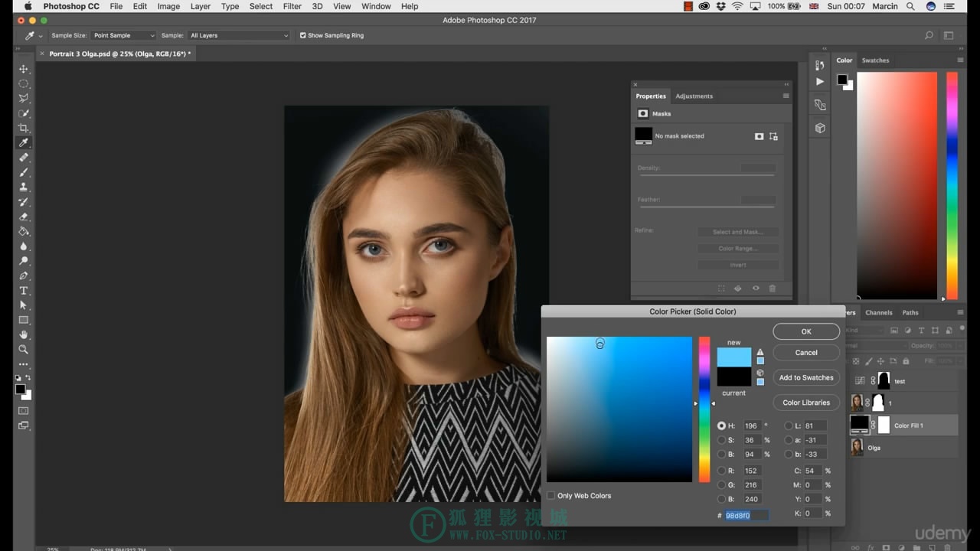Click the hex color input field
980x551 pixels.
point(746,515)
